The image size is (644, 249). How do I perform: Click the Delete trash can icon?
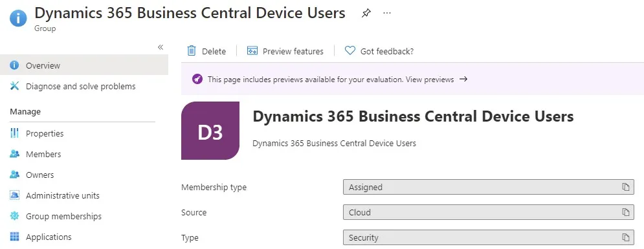coord(192,51)
